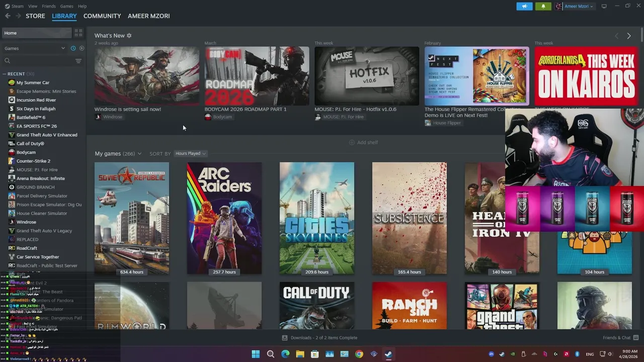This screenshot has height=362, width=644.
Task: Open the Games menu
Action: (x=66, y=6)
